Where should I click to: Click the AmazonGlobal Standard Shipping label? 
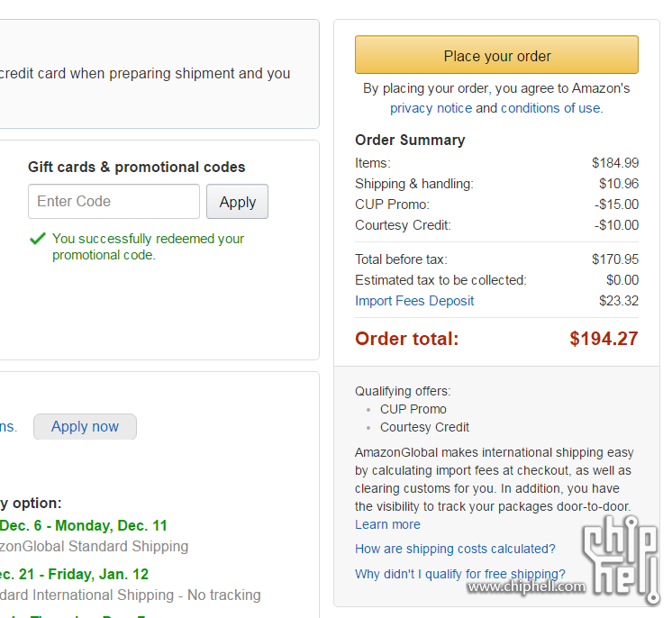(x=94, y=547)
